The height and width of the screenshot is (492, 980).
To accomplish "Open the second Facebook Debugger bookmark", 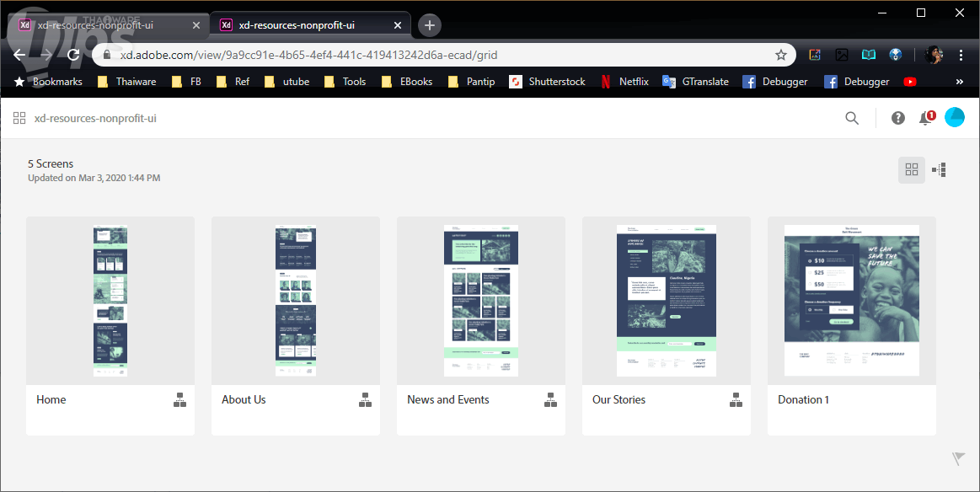I will pos(857,81).
